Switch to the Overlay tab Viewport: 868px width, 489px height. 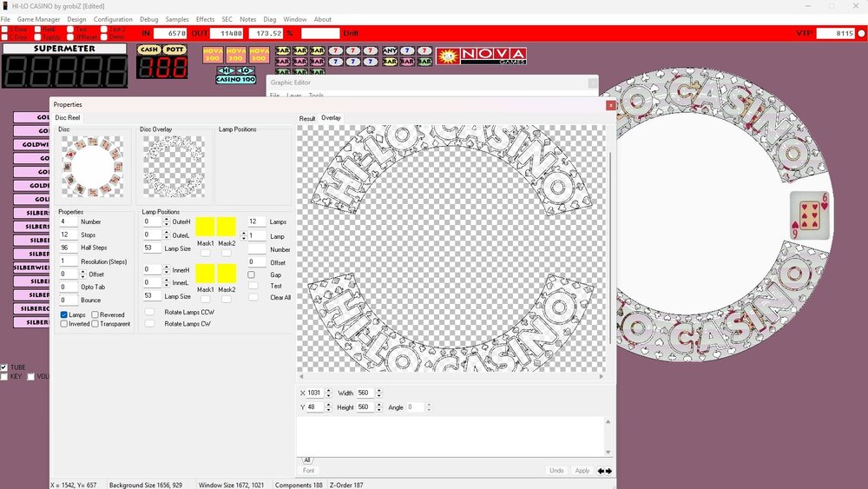click(x=331, y=118)
